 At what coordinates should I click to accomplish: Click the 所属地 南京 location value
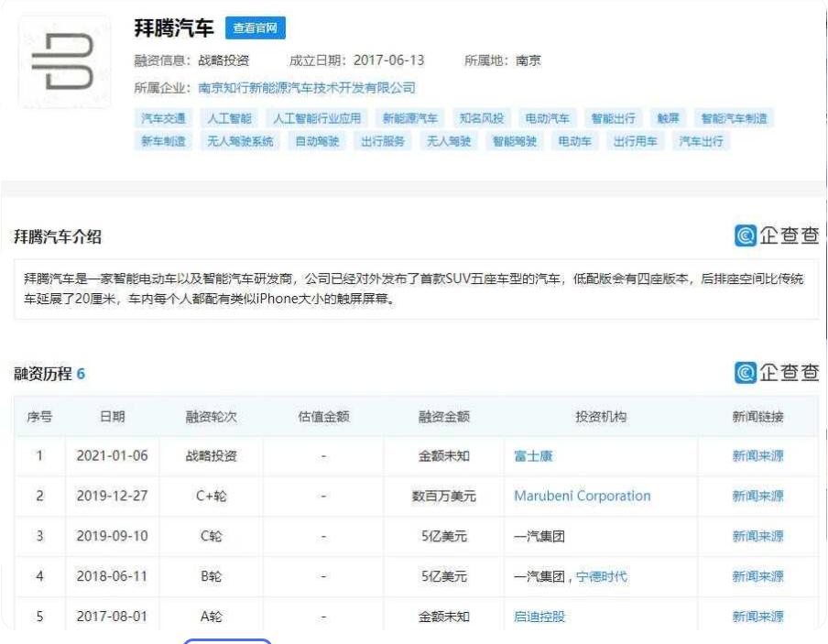(x=528, y=60)
